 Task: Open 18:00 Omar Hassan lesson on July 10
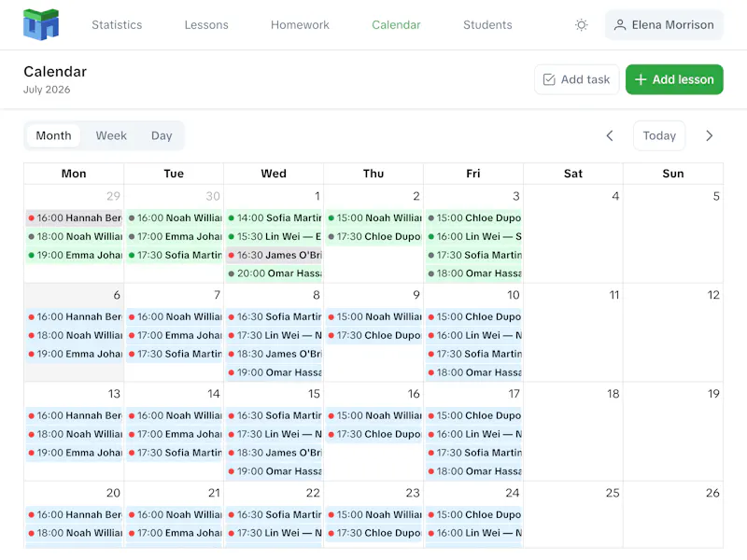(474, 372)
